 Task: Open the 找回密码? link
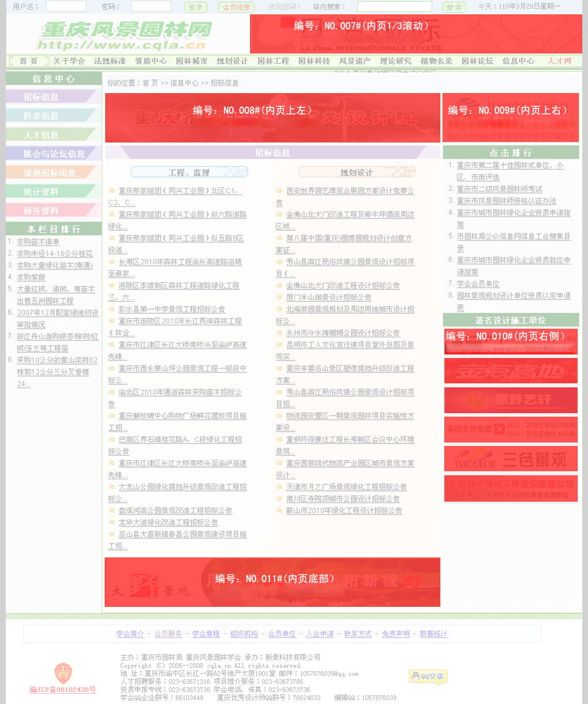tap(285, 7)
